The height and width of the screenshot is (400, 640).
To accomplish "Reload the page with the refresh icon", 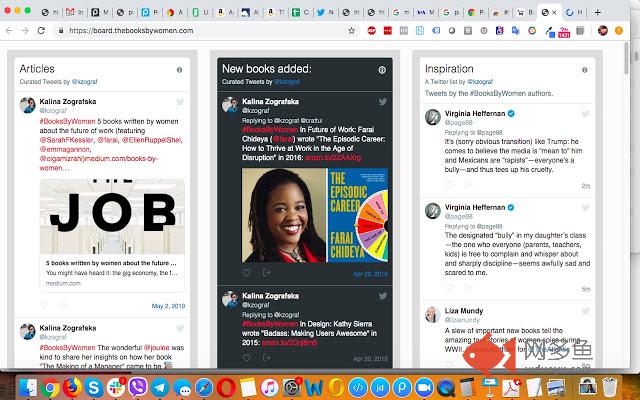I will pyautogui.click(x=41, y=31).
